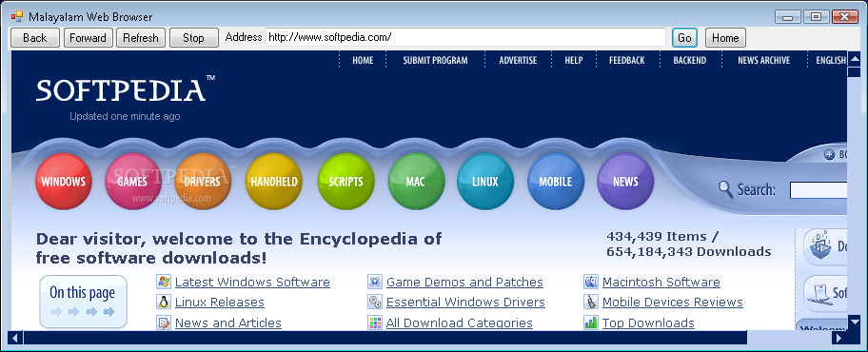Click the Malayalam Web Browser title icon
Viewport: 868px width, 352px height.
(x=16, y=16)
